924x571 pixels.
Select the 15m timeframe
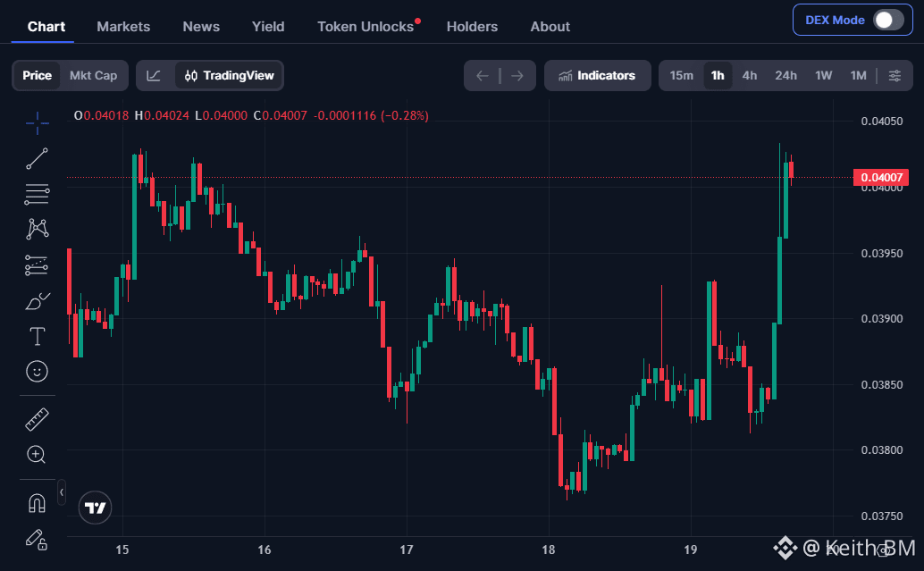coord(681,75)
